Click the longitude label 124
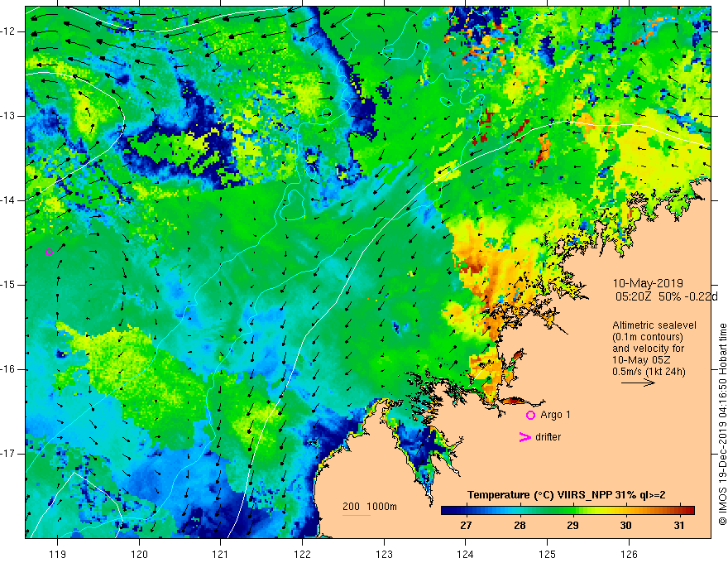Image resolution: width=728 pixels, height=563 pixels. coord(466,554)
